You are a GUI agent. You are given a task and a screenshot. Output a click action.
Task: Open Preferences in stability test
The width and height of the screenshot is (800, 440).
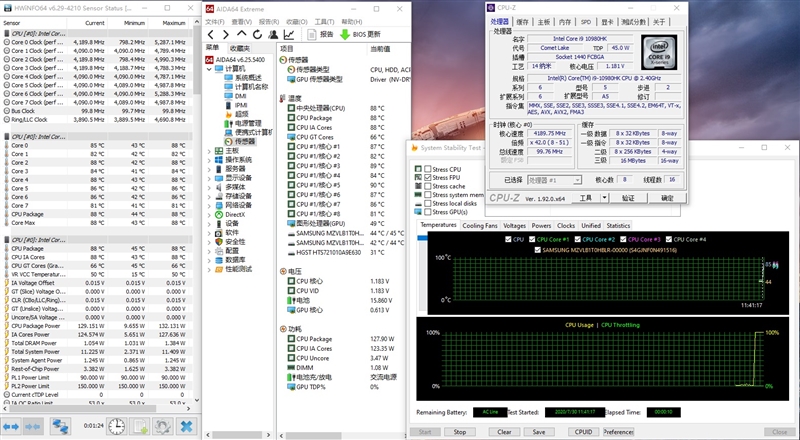(x=618, y=432)
